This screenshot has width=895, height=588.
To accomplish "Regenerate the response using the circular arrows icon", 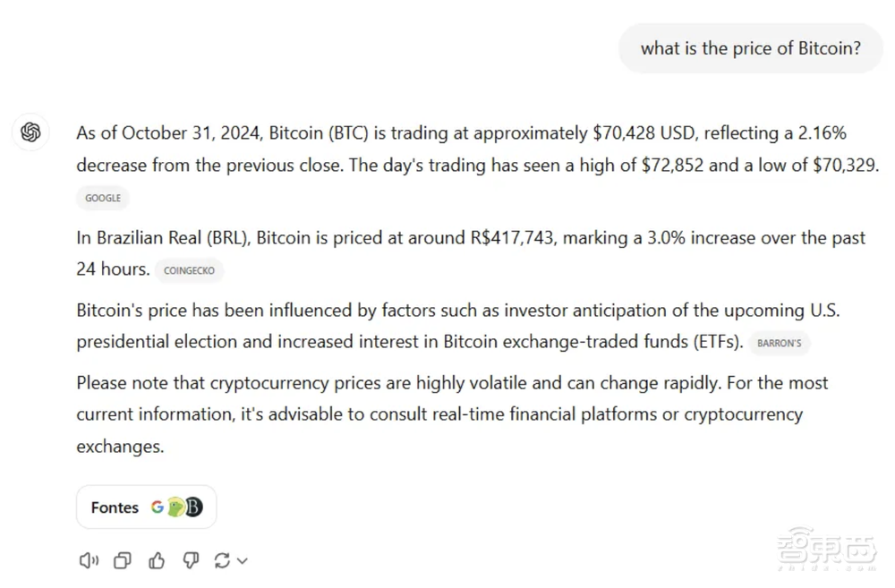I will [222, 560].
